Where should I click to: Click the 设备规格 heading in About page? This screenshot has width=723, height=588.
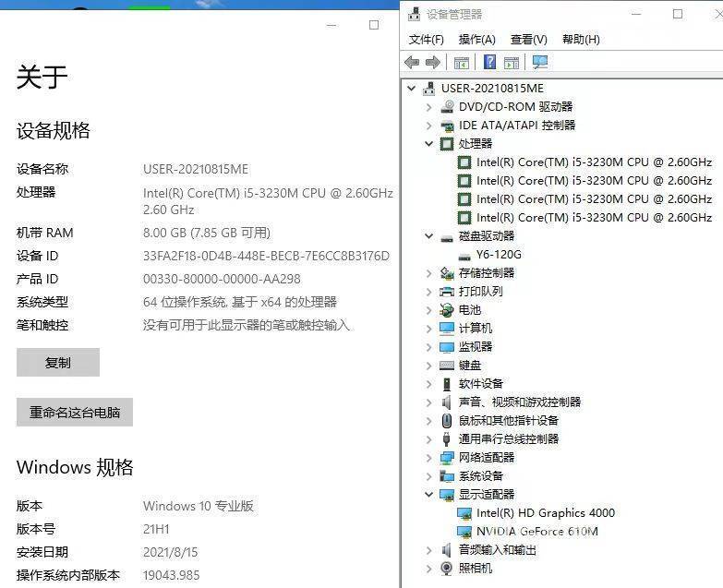[x=53, y=130]
